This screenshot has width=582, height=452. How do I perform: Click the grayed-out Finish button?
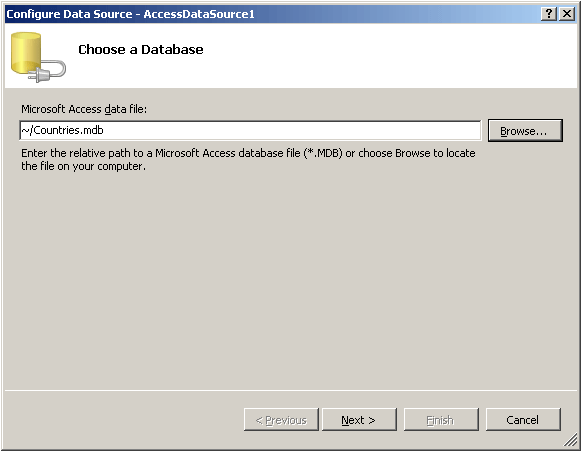click(x=441, y=420)
